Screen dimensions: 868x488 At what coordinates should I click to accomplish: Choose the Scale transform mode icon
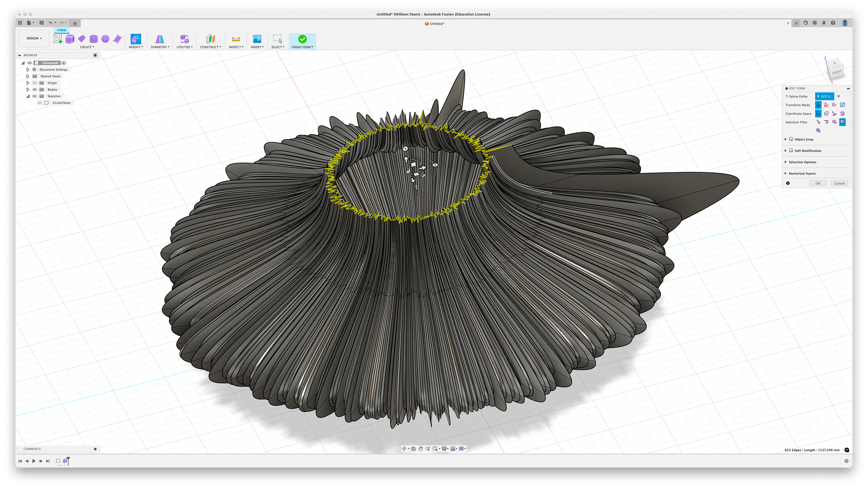click(x=842, y=105)
